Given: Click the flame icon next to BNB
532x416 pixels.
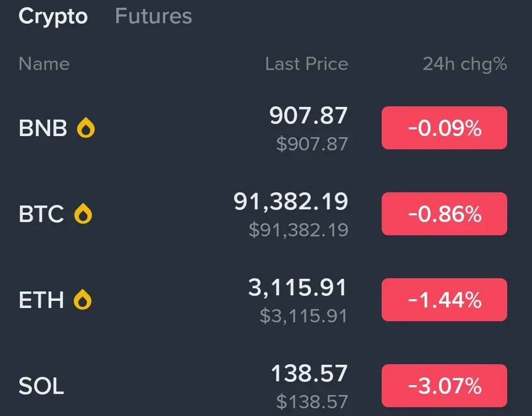Looking at the screenshot, I should tap(85, 128).
